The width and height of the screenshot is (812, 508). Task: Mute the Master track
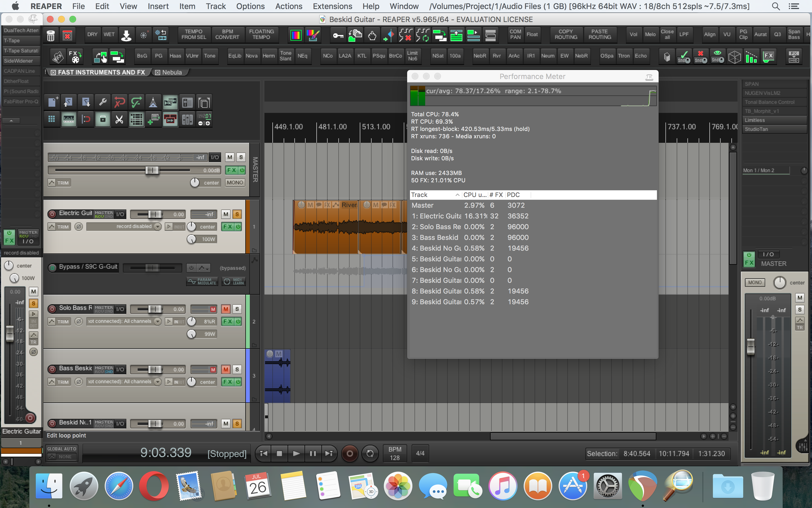[x=230, y=157]
